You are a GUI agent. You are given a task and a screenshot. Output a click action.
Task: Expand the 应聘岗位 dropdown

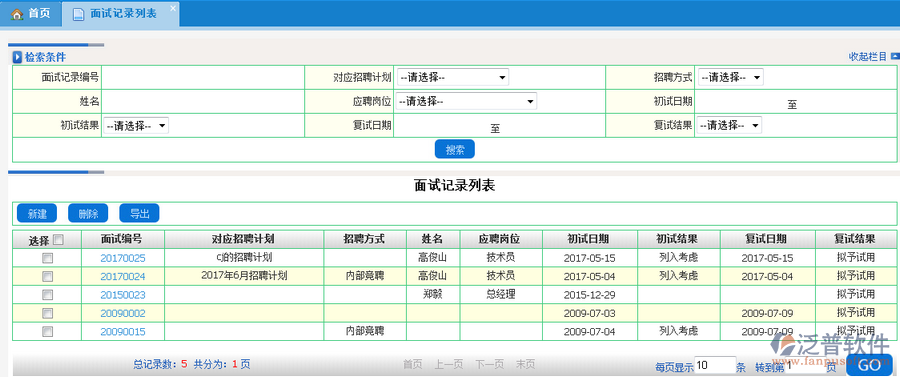[466, 101]
